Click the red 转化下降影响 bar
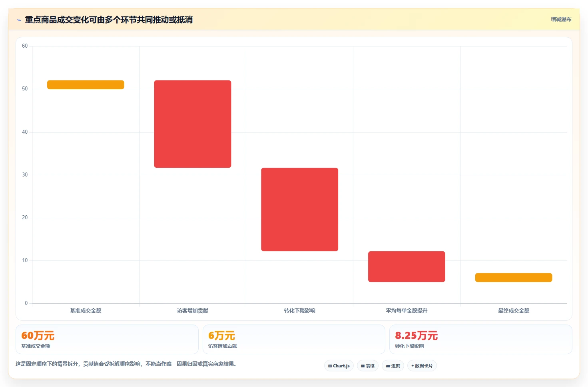Screen dimensions: 588x387 click(300, 209)
